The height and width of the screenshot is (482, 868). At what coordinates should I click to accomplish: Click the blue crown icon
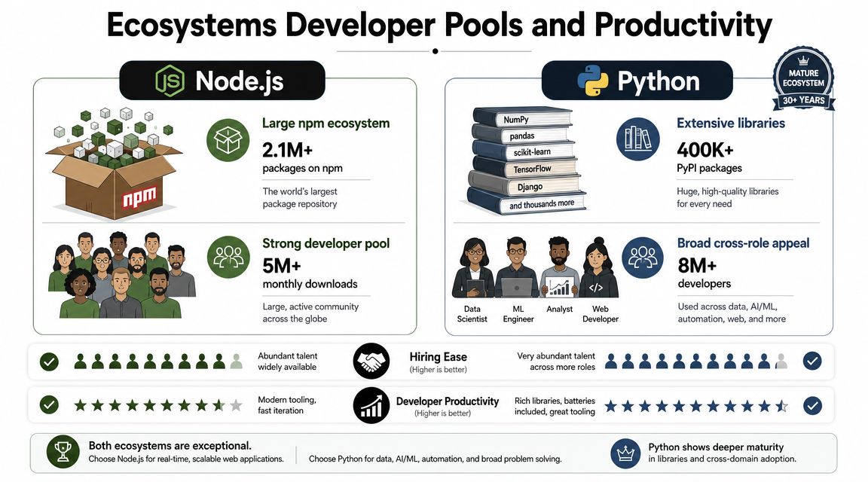click(625, 453)
